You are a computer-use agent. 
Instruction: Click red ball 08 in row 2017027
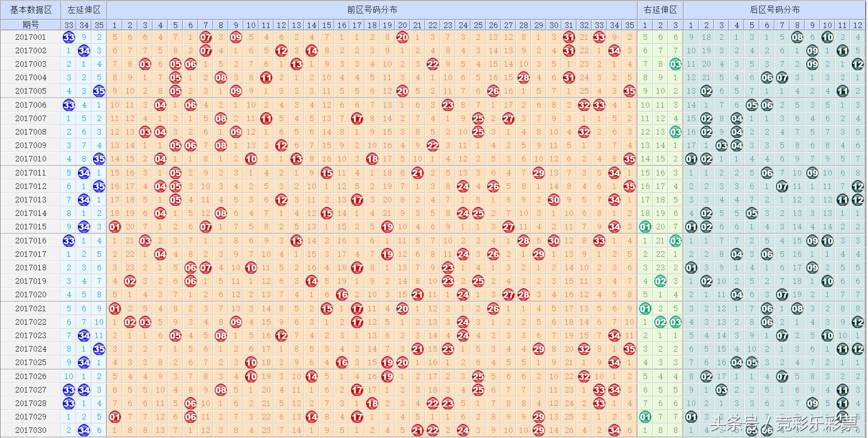click(x=221, y=390)
